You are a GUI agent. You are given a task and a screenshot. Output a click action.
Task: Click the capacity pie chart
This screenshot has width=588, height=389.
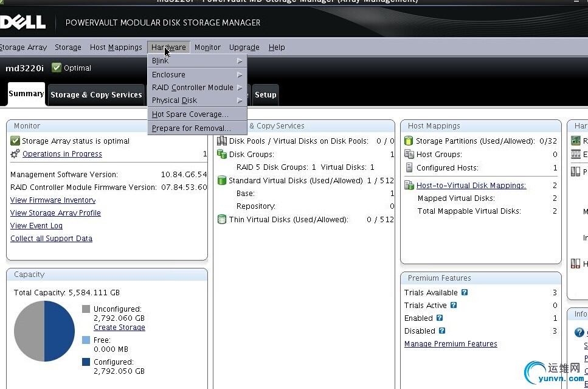click(x=44, y=331)
